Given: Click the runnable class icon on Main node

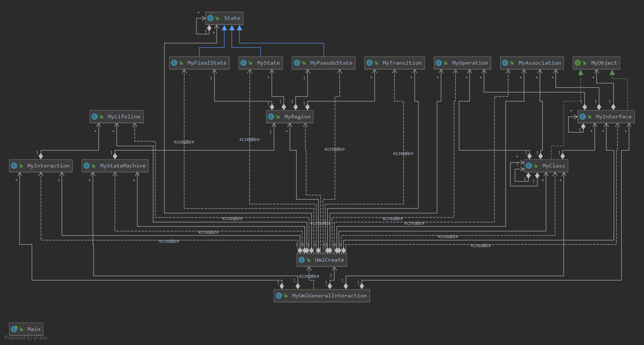Looking at the screenshot, I should [14, 329].
